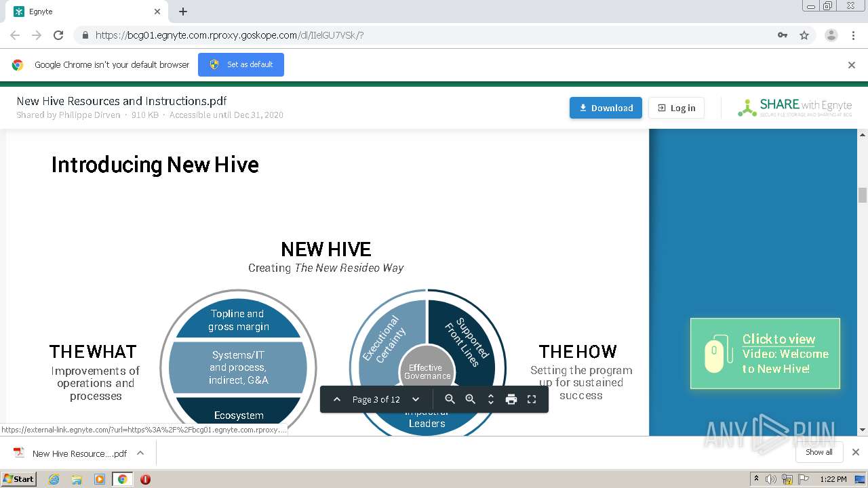Click the THE WHAT heading
This screenshot has width=868, height=488.
[93, 352]
